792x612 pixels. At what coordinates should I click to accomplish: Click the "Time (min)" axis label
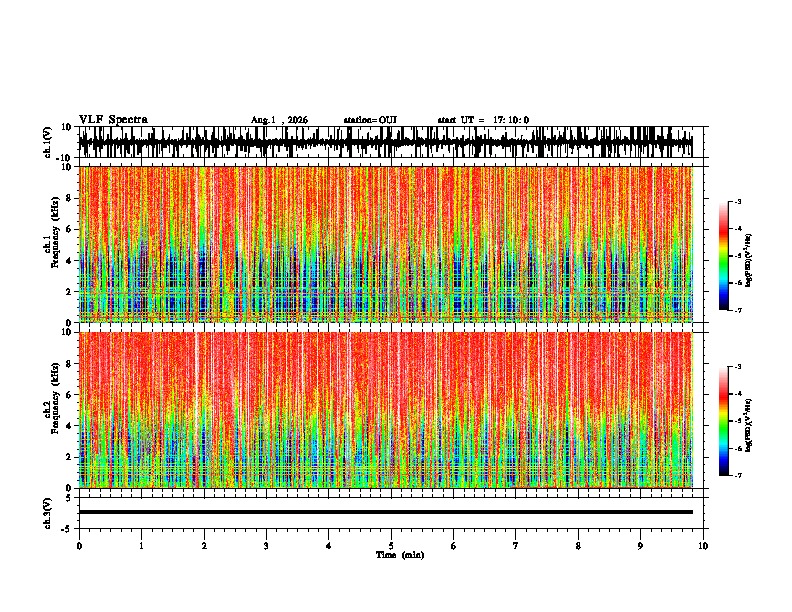coord(400,555)
